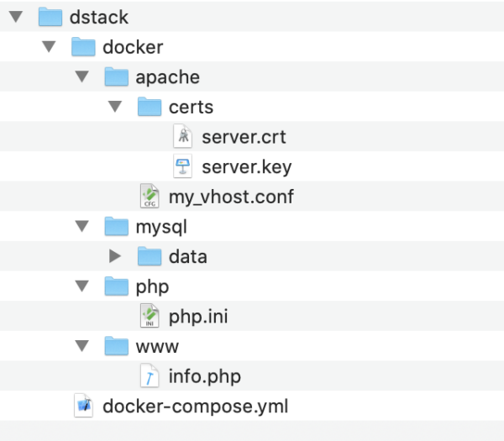
Task: Collapse the www folder triangle
Action: pos(82,346)
